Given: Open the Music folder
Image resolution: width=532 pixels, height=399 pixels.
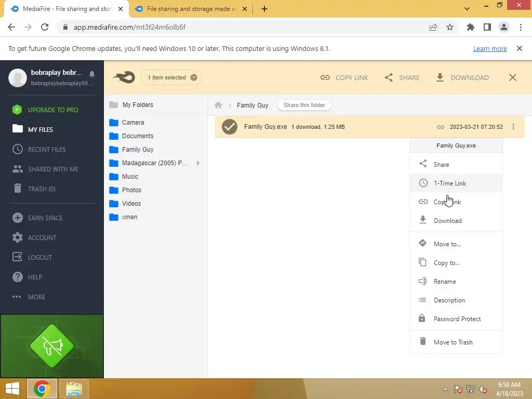Looking at the screenshot, I should 124,177.
